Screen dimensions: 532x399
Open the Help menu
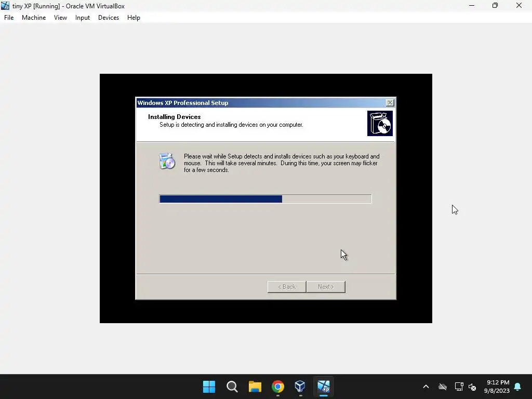tap(134, 18)
